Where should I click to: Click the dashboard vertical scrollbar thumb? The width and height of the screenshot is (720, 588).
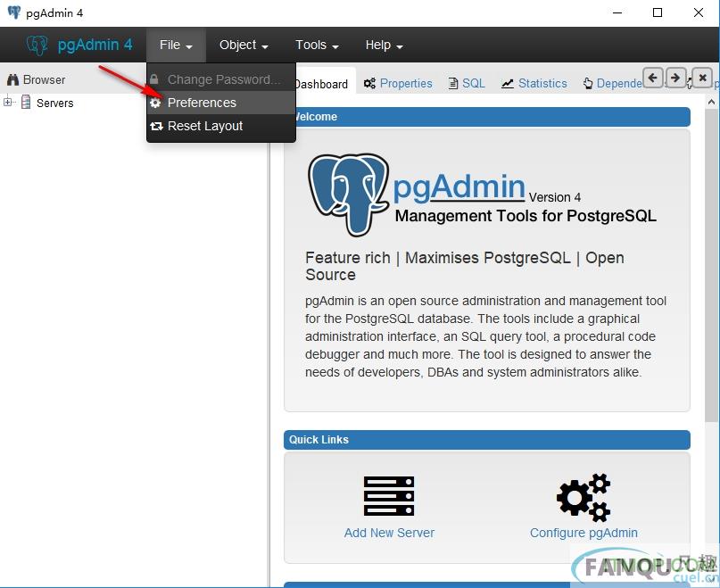[x=712, y=264]
